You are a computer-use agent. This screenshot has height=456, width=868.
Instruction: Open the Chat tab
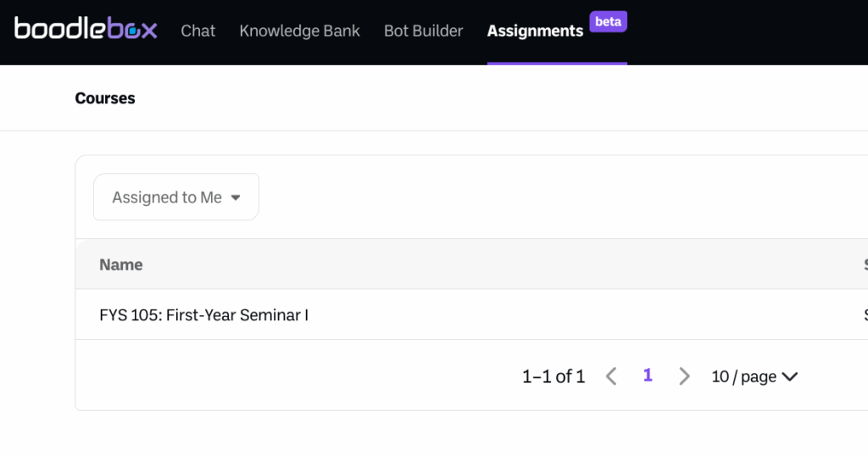198,31
